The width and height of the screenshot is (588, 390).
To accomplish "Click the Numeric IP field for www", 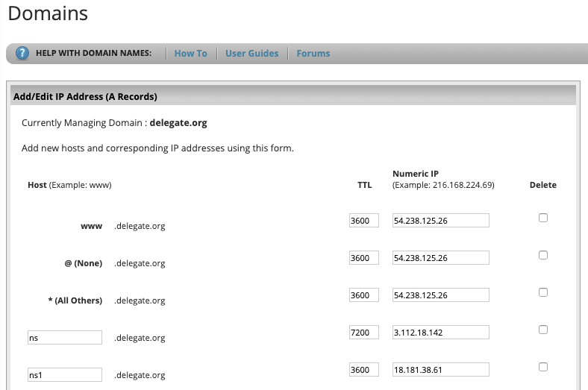I will [x=440, y=221].
